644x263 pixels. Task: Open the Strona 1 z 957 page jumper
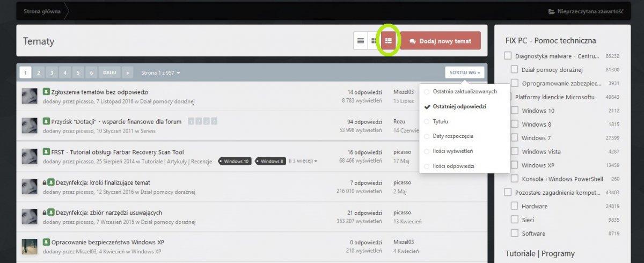tap(160, 72)
